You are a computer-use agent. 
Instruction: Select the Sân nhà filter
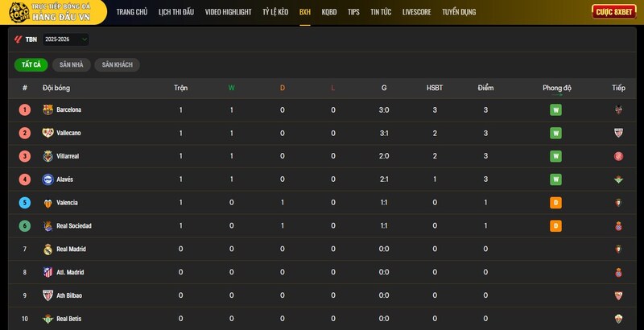pos(72,65)
